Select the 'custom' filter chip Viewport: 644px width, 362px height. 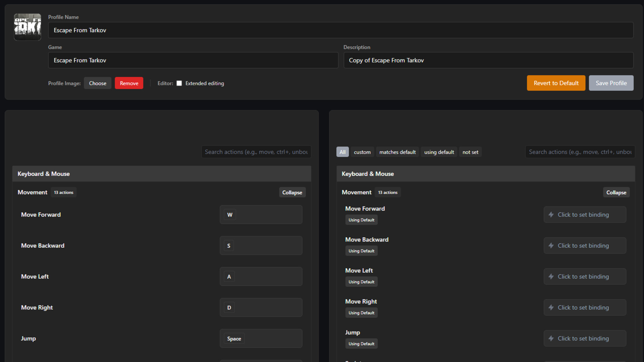tap(362, 152)
